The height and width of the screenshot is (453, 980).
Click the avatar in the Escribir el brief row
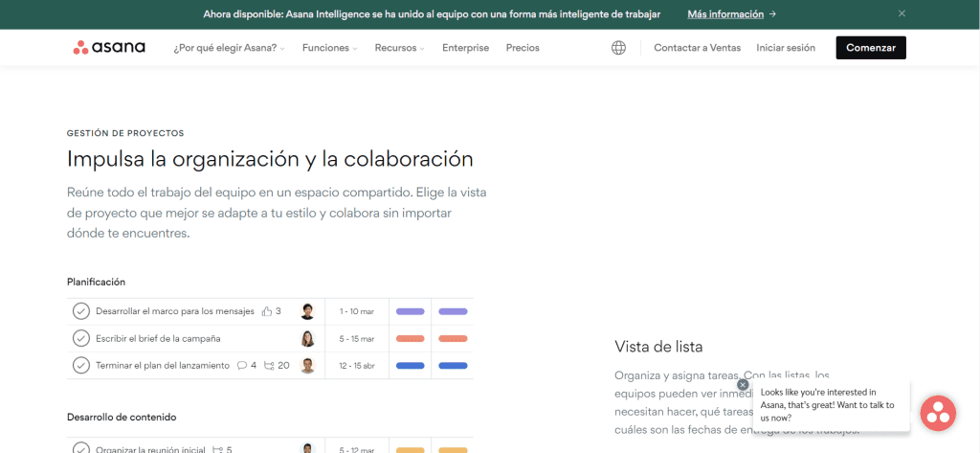pyautogui.click(x=307, y=338)
